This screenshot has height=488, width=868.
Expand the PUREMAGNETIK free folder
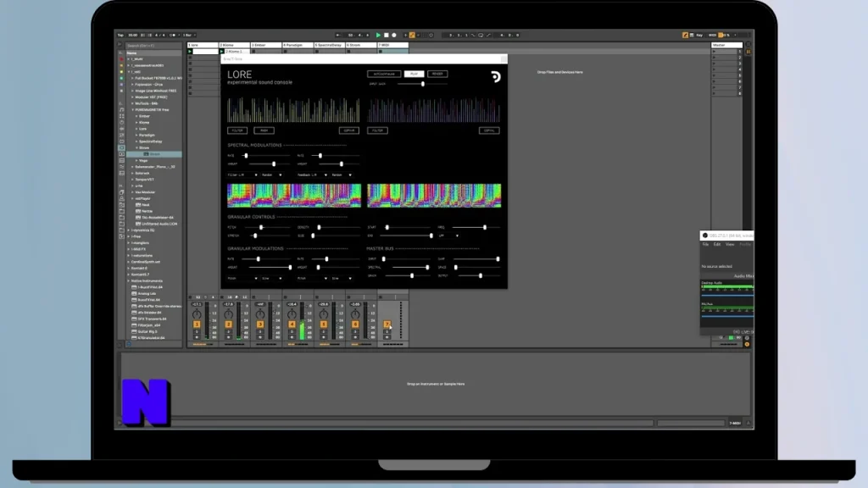click(133, 109)
